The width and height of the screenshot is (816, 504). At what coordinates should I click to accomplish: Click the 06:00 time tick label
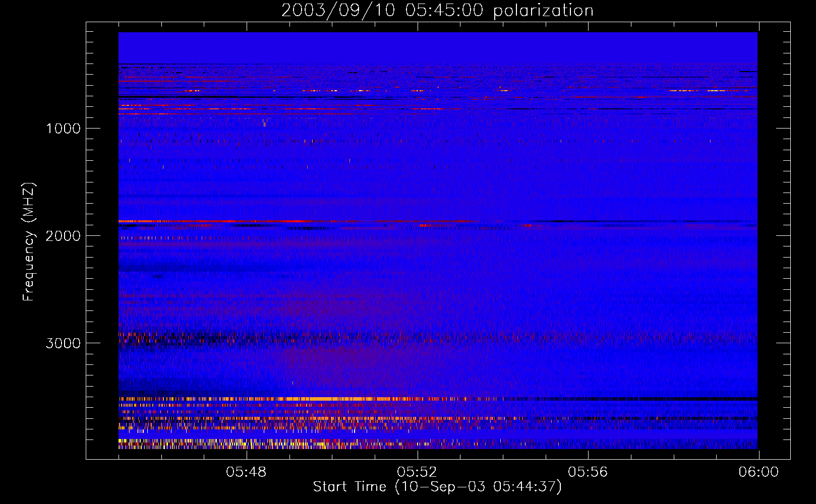click(759, 472)
